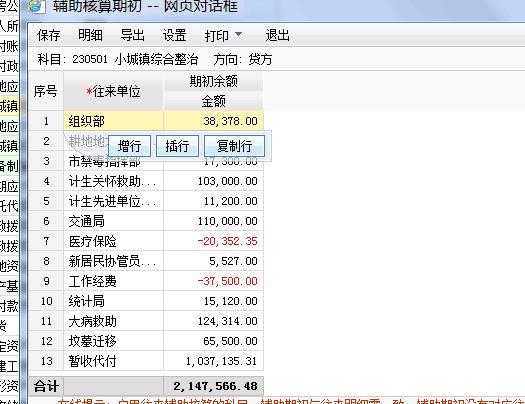Select amount 5,527.00

pos(213,261)
